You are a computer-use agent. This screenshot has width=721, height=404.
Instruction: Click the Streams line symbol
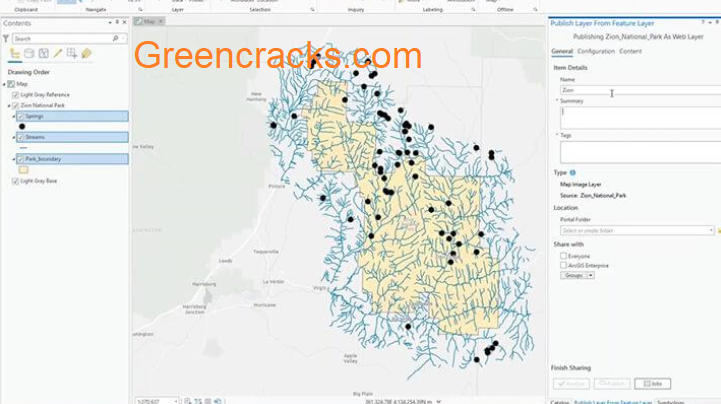[x=23, y=148]
